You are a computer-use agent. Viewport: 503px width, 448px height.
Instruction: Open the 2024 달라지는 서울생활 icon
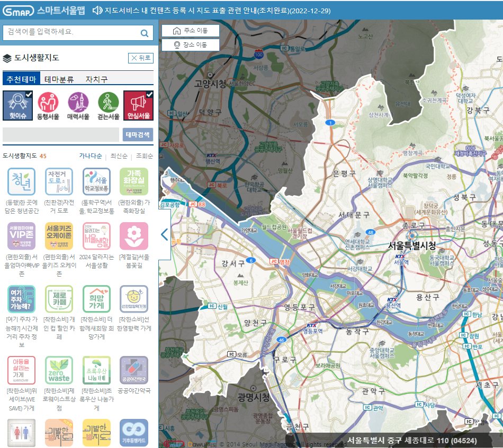96,236
